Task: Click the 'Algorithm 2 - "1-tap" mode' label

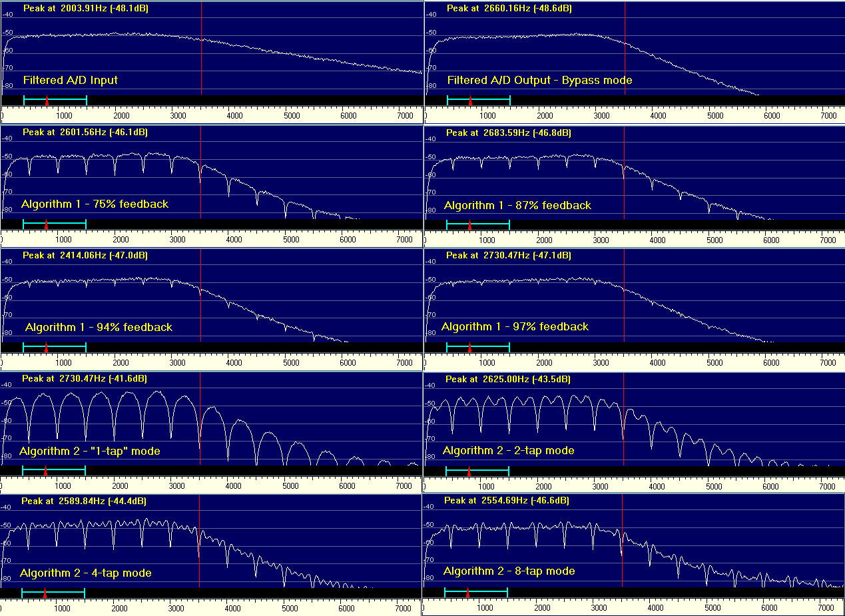Action: [x=90, y=451]
